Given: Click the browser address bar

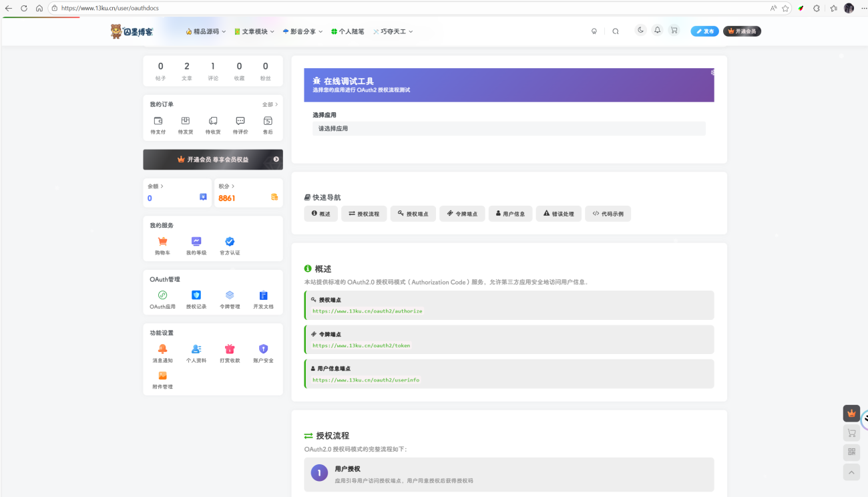Looking at the screenshot, I should click(401, 8).
